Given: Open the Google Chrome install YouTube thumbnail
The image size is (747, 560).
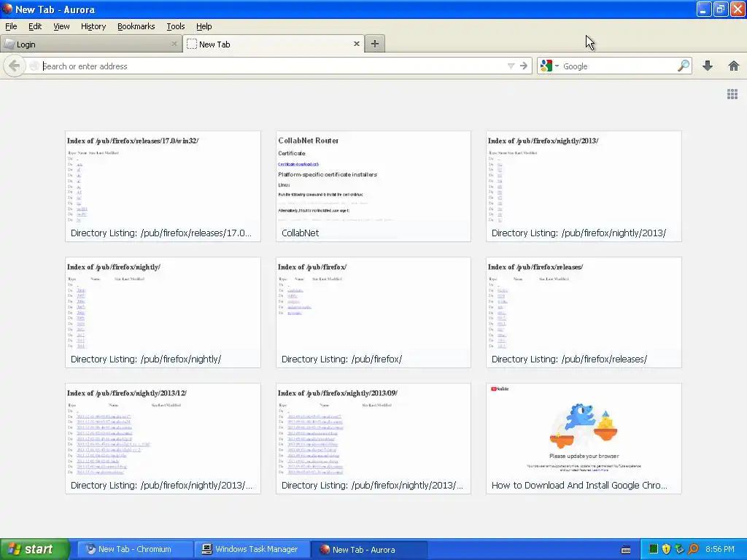Looking at the screenshot, I should click(x=584, y=438).
